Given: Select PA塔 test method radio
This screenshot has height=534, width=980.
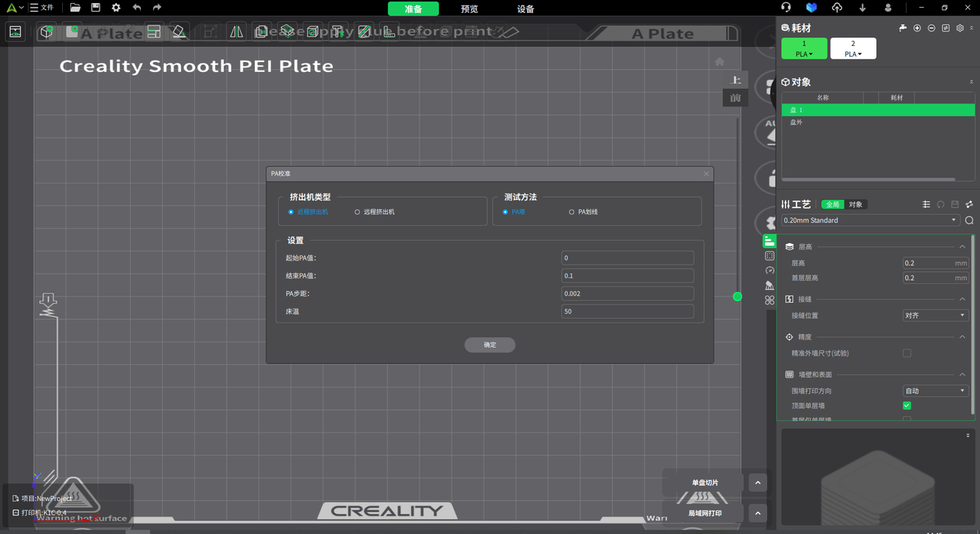Looking at the screenshot, I should point(505,212).
